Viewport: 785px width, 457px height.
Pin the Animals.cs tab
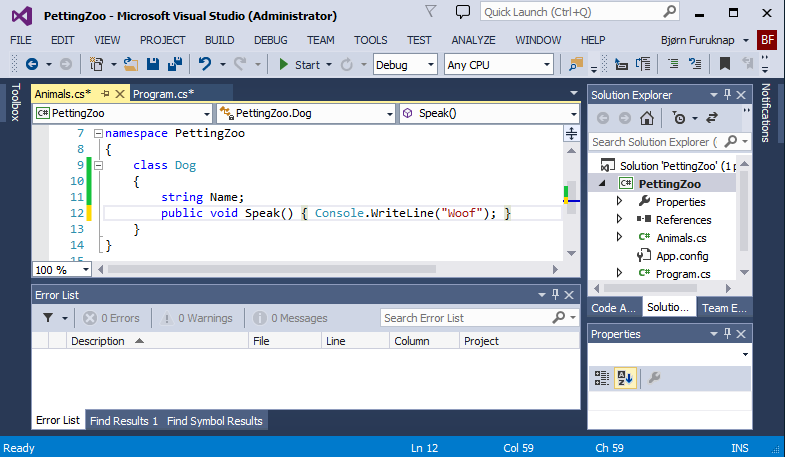point(105,94)
